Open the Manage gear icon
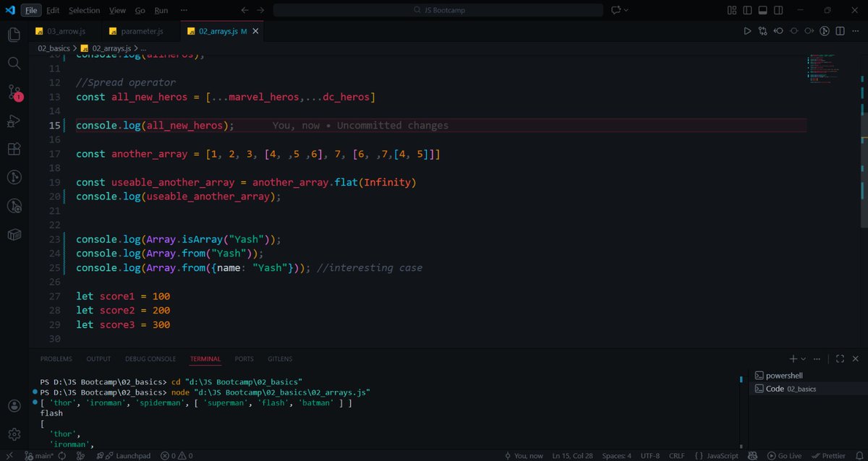This screenshot has width=868, height=461. pyautogui.click(x=14, y=434)
